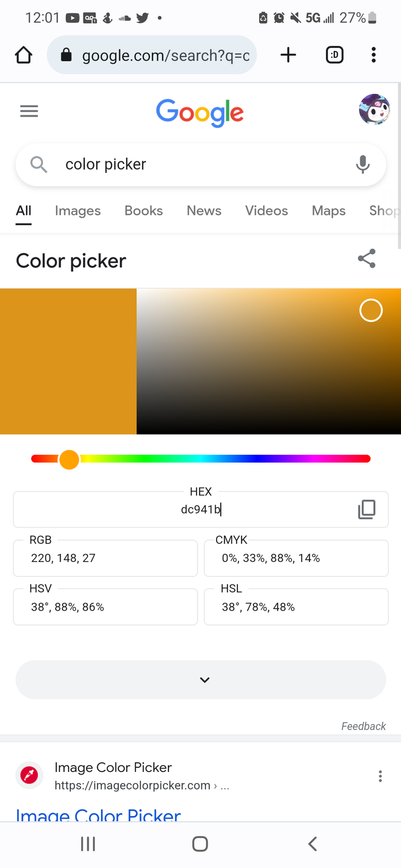This screenshot has width=401, height=868.
Task: Switch to the Videos tab
Action: tap(266, 211)
